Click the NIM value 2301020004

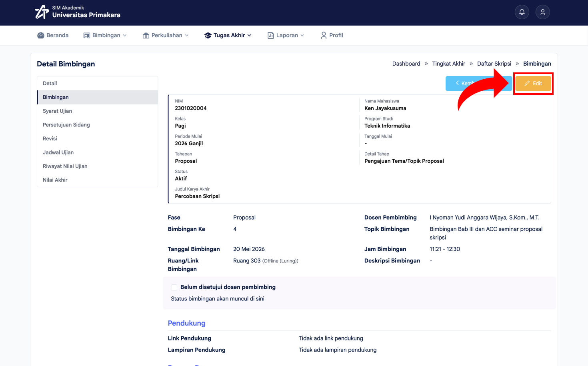point(191,108)
